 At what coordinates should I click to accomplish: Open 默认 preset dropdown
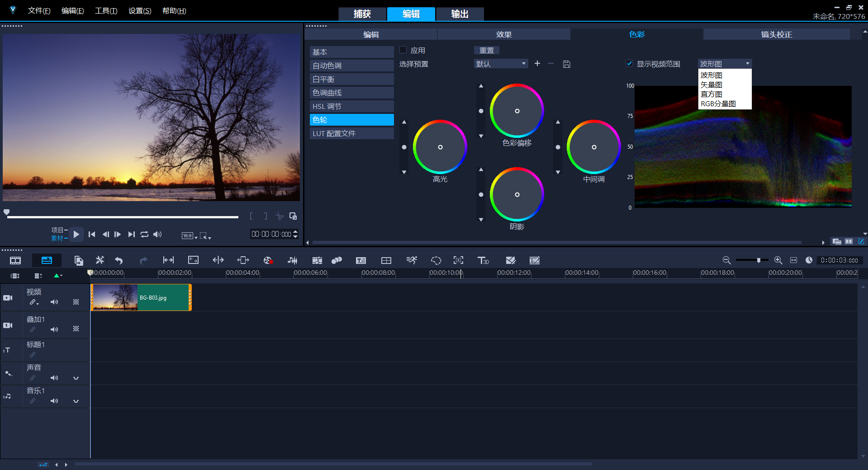click(x=501, y=64)
